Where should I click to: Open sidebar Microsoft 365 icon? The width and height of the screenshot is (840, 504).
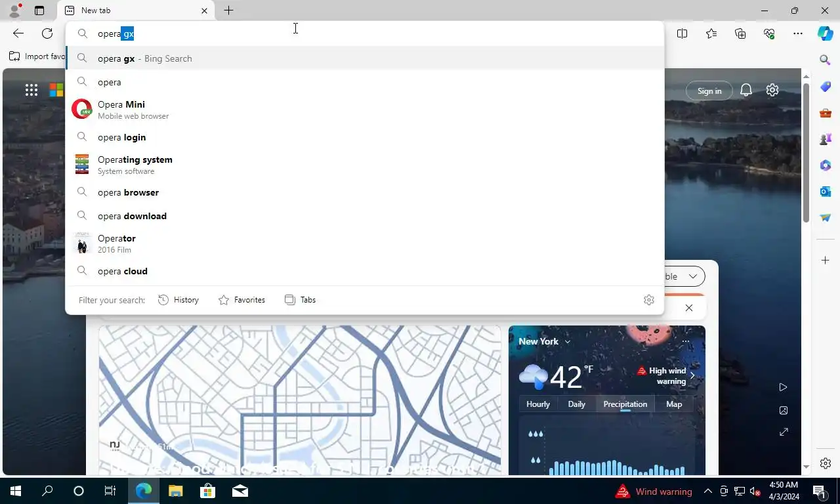click(826, 165)
